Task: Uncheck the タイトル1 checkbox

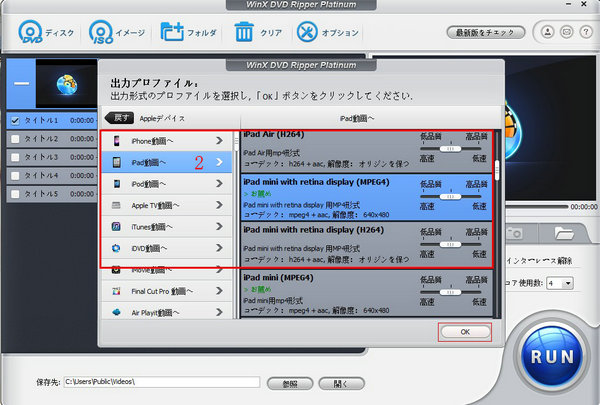Action: [x=15, y=121]
